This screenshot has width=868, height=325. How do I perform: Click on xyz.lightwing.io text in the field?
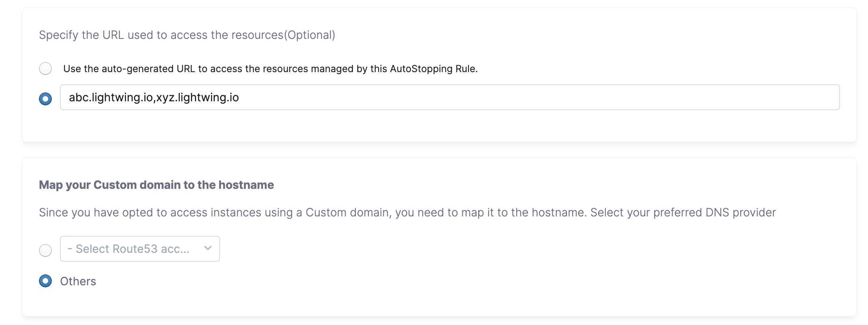pyautogui.click(x=198, y=98)
